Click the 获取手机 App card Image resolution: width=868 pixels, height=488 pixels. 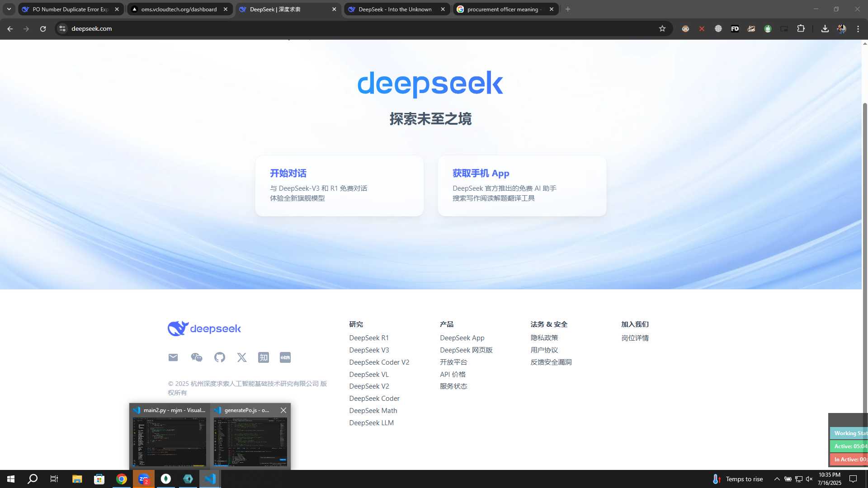[522, 186]
